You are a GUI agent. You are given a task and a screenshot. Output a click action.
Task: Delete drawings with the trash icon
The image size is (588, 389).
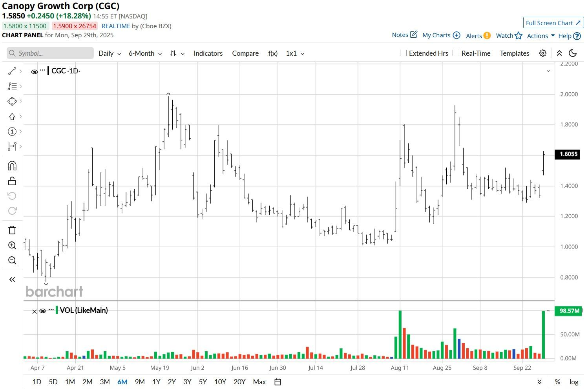pyautogui.click(x=12, y=230)
